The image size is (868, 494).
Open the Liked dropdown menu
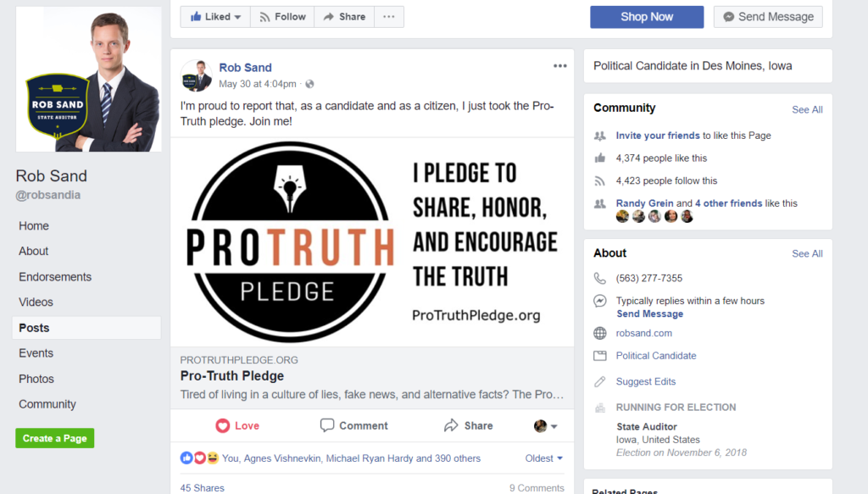(x=214, y=17)
